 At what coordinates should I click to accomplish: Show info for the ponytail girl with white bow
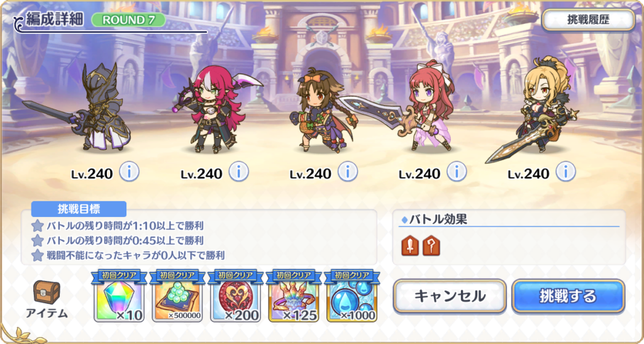[457, 172]
